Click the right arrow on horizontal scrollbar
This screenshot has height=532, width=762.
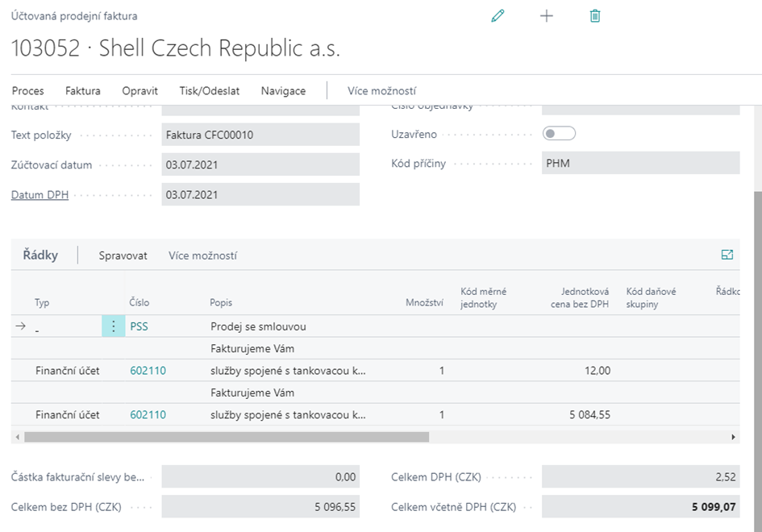click(x=733, y=437)
